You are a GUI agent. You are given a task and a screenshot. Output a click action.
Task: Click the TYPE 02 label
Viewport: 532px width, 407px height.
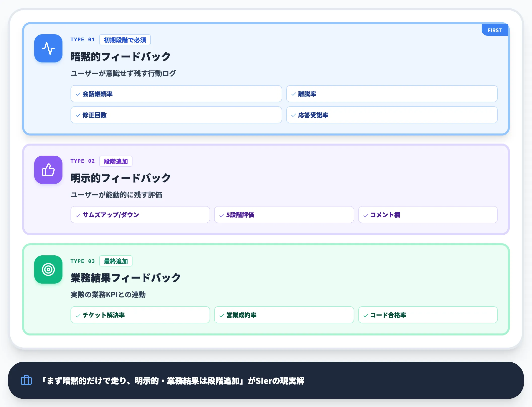[83, 161]
